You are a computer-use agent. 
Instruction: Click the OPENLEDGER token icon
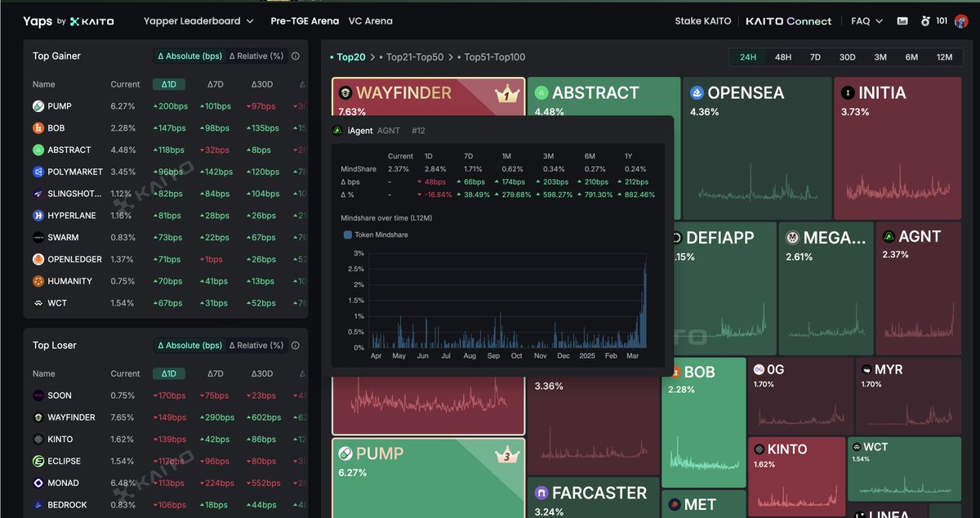click(38, 259)
